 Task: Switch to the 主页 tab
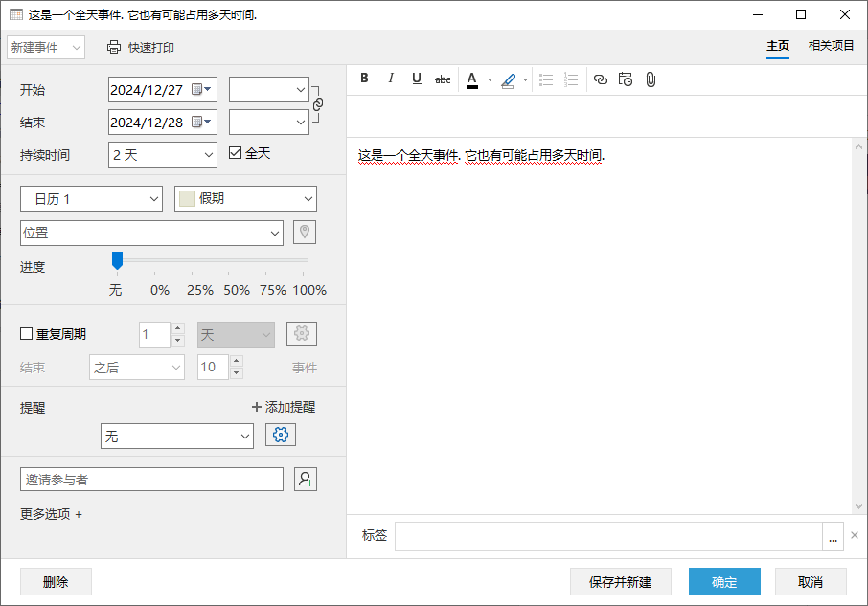click(778, 46)
